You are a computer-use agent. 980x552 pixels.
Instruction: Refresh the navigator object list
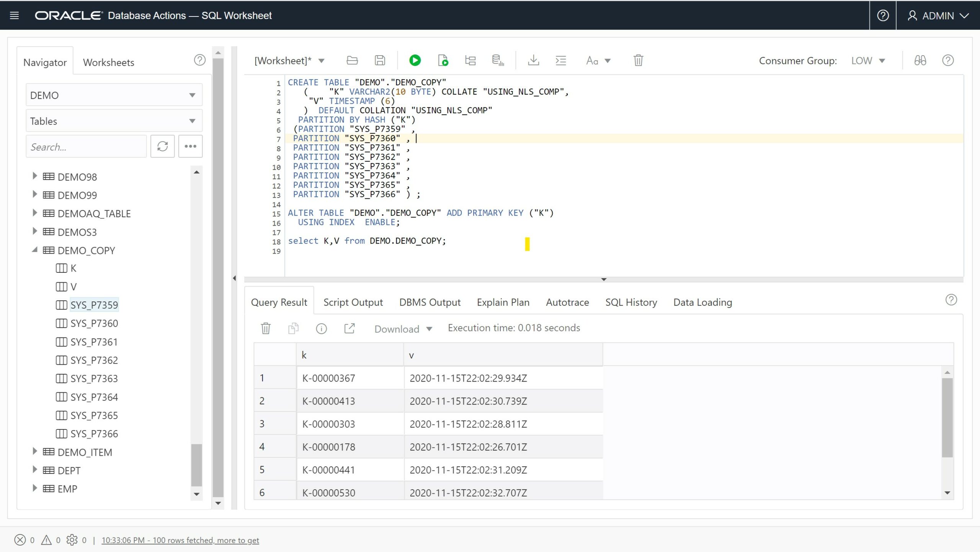pos(162,146)
